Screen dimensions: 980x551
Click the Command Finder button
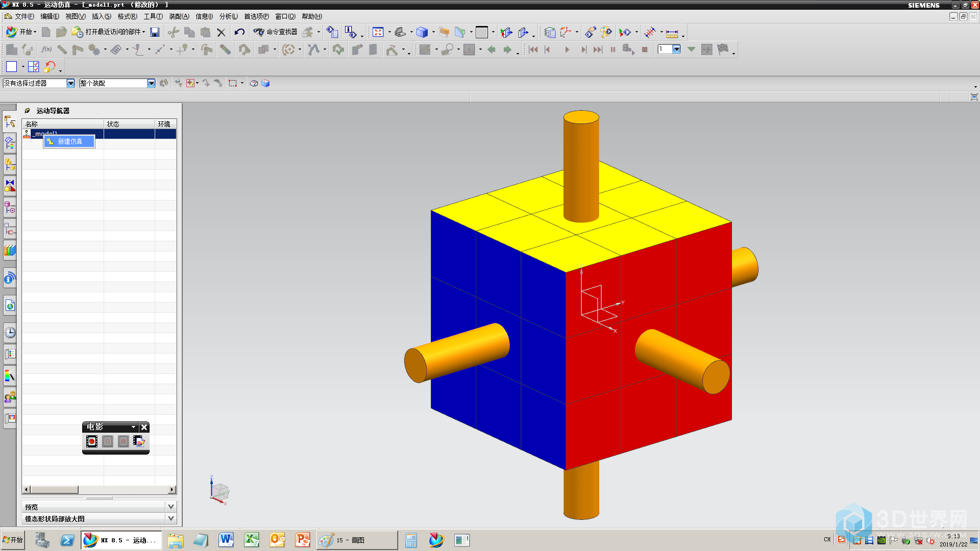(276, 32)
